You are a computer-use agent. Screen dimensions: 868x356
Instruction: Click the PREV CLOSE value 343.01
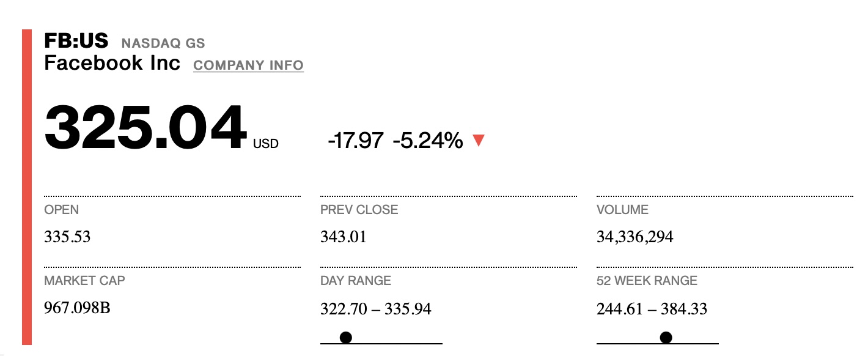coord(344,237)
